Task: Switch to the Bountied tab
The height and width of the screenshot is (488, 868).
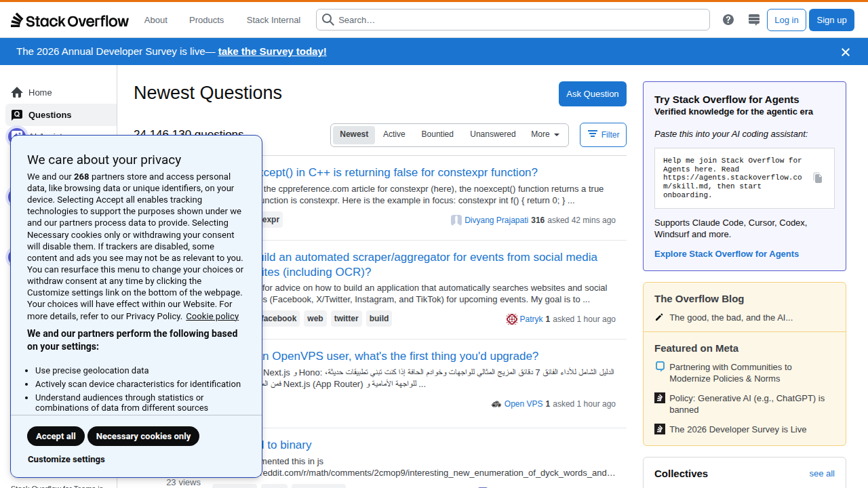Action: click(437, 134)
